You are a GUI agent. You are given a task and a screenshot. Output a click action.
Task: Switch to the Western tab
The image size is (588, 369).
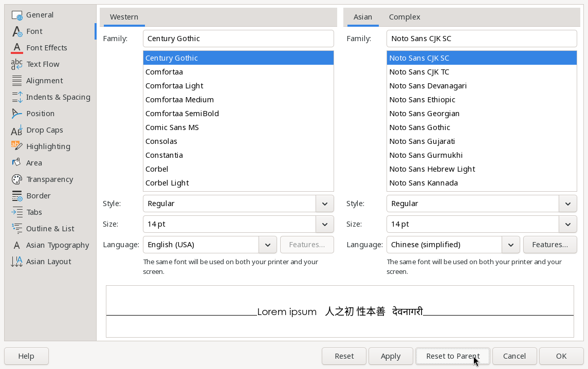(x=124, y=17)
